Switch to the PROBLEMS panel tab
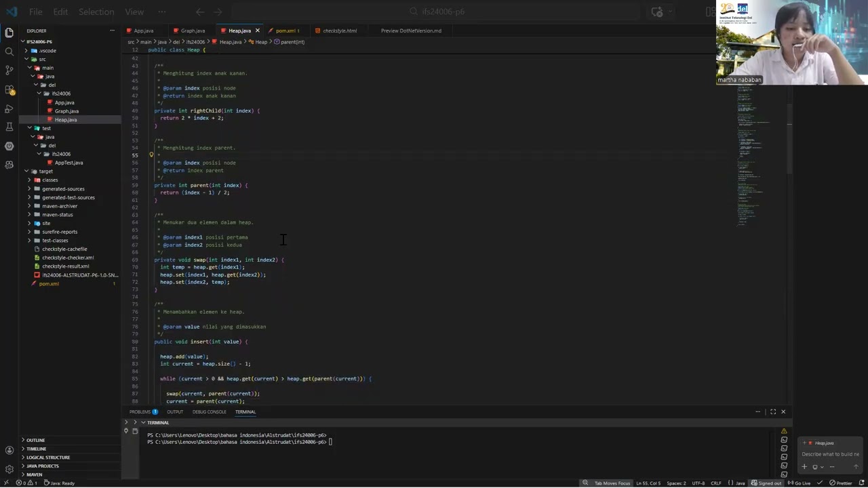The height and width of the screenshot is (488, 868). (x=143, y=411)
